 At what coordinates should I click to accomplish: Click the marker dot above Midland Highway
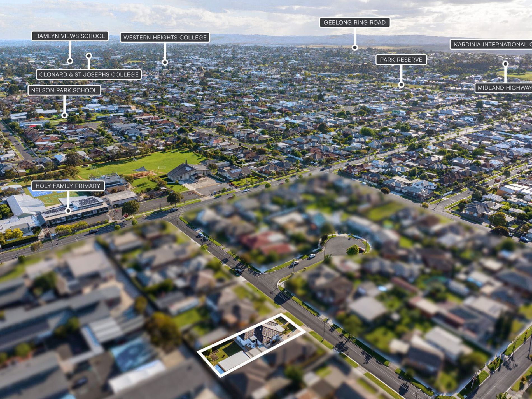pos(505,64)
